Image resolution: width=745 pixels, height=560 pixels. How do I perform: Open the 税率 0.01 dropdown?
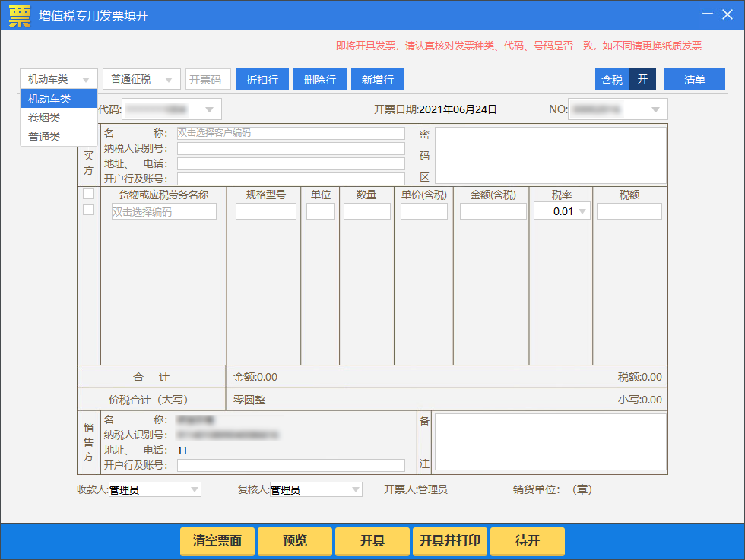point(563,211)
